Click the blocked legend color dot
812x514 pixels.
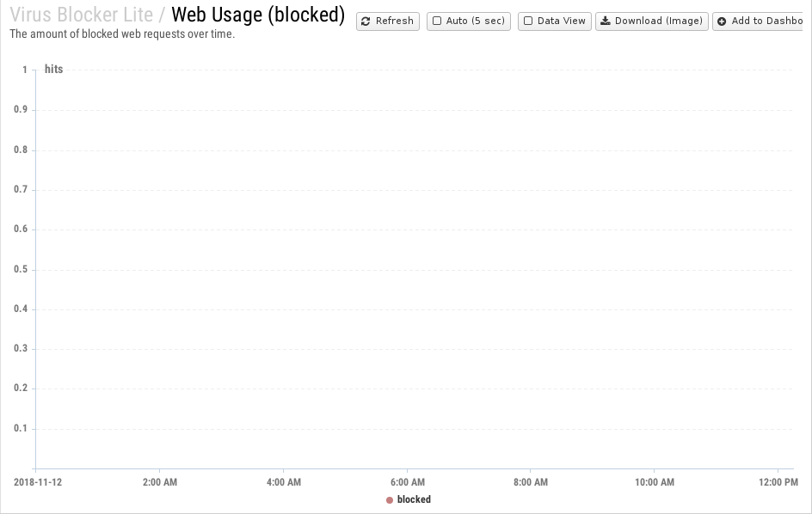(x=390, y=500)
